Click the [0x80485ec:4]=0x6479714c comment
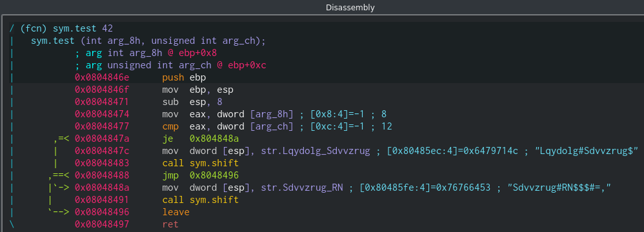 [452, 151]
